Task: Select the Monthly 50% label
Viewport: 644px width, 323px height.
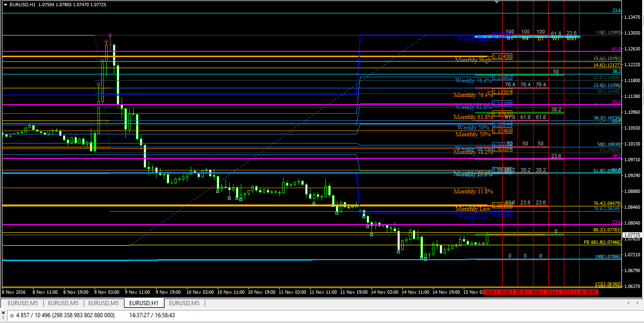Action: coord(472,134)
